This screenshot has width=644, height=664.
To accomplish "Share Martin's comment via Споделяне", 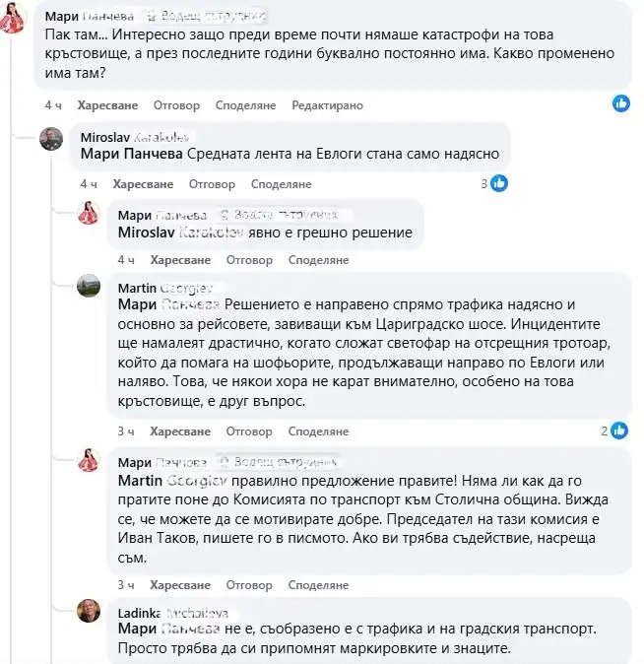I will tap(318, 432).
